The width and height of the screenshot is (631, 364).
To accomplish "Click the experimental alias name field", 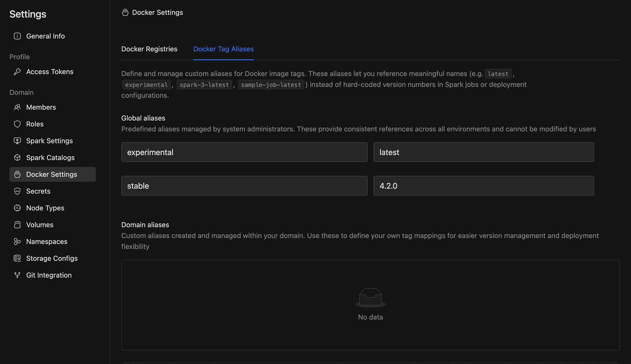I will [x=244, y=152].
